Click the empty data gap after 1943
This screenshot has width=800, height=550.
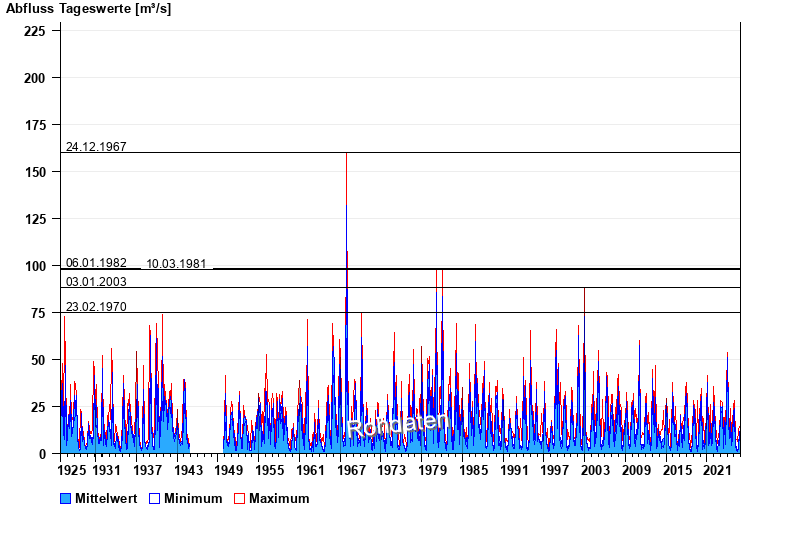click(x=206, y=430)
